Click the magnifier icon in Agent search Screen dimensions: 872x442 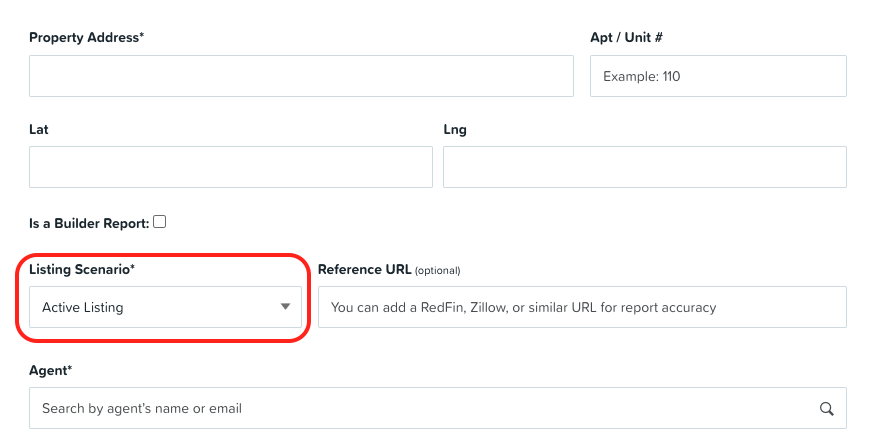tap(826, 409)
